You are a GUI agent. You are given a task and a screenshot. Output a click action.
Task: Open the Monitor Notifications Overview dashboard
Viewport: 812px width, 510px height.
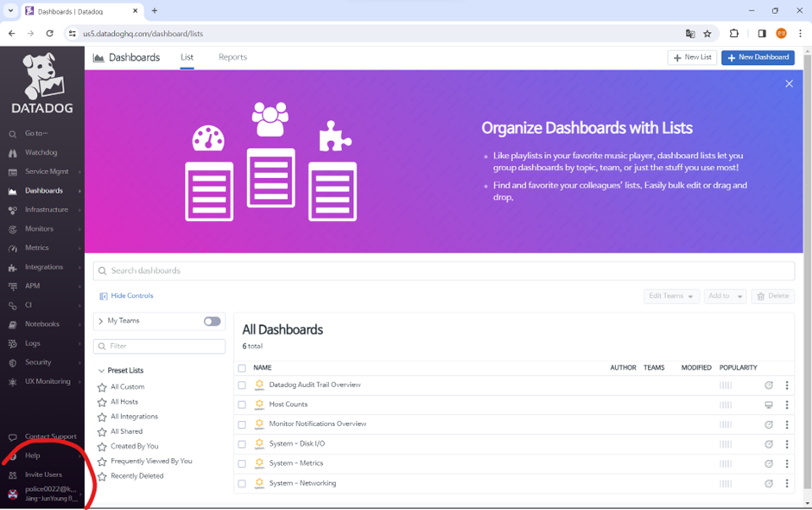317,424
